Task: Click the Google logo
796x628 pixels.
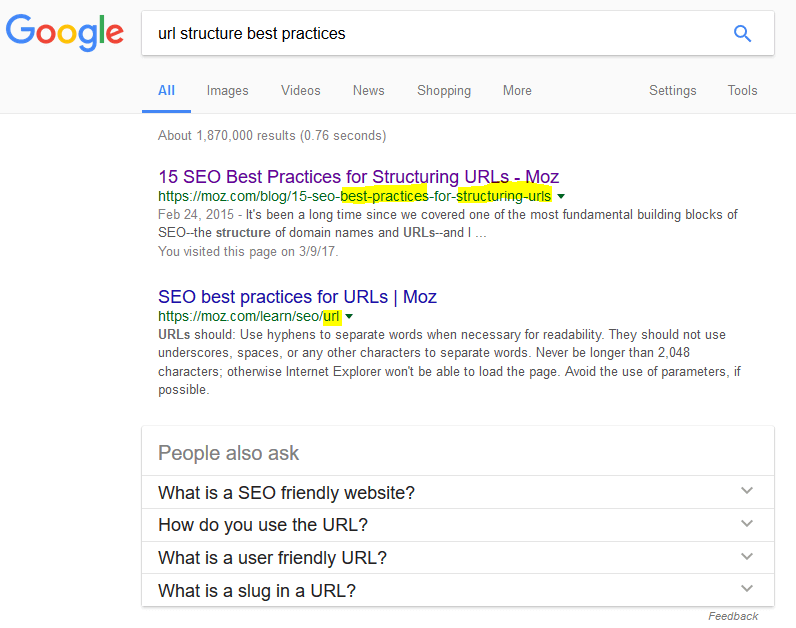Action: pos(64,32)
